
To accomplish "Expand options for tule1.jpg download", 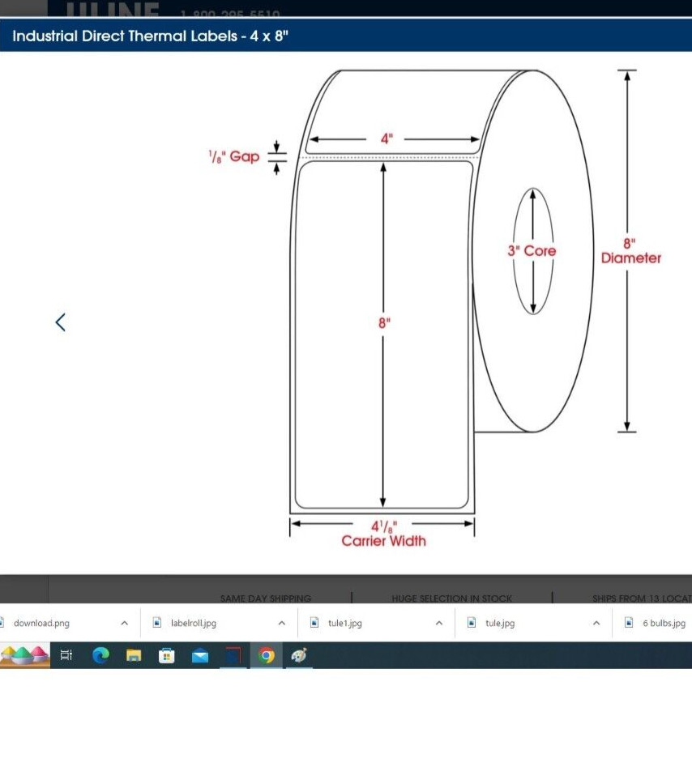I will (x=439, y=623).
